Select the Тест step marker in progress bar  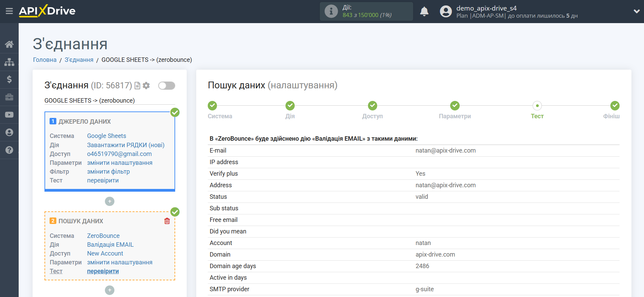point(537,106)
